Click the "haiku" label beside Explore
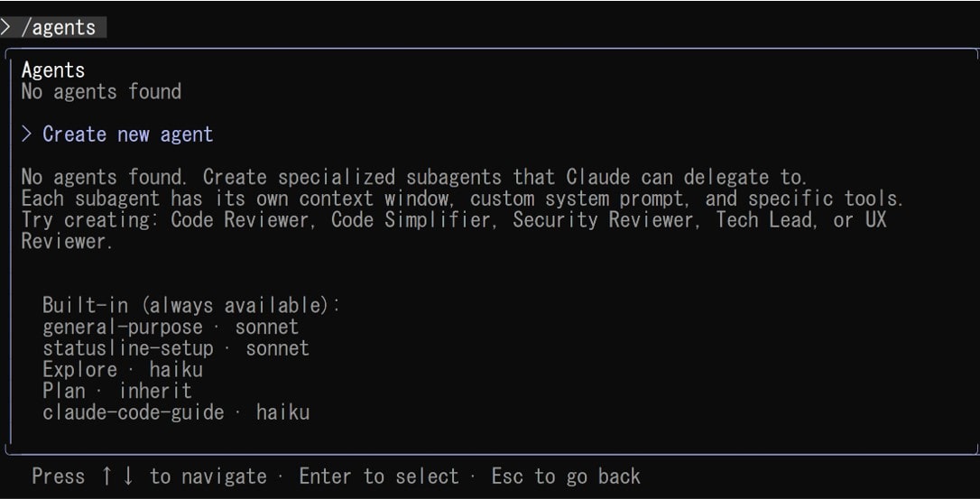 coord(176,370)
